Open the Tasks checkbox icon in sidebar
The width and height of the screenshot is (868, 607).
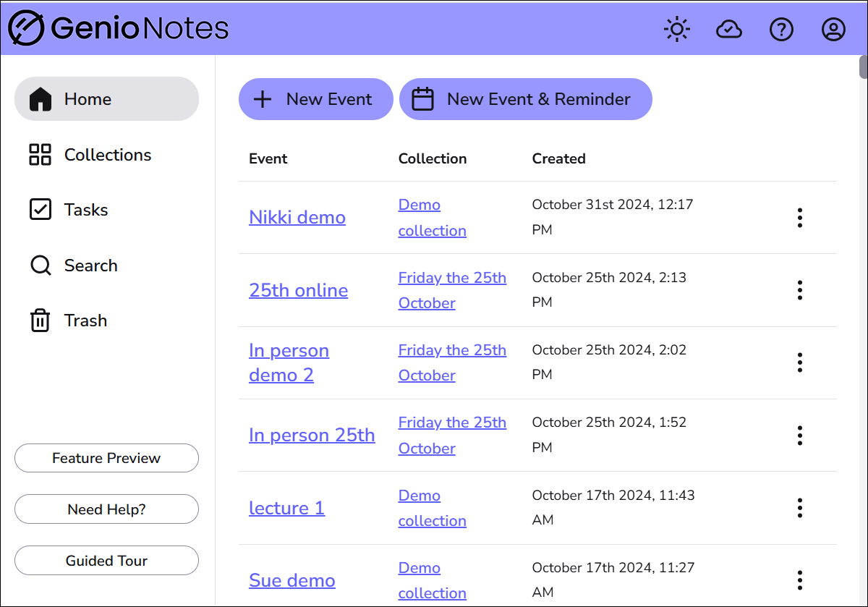tap(41, 210)
